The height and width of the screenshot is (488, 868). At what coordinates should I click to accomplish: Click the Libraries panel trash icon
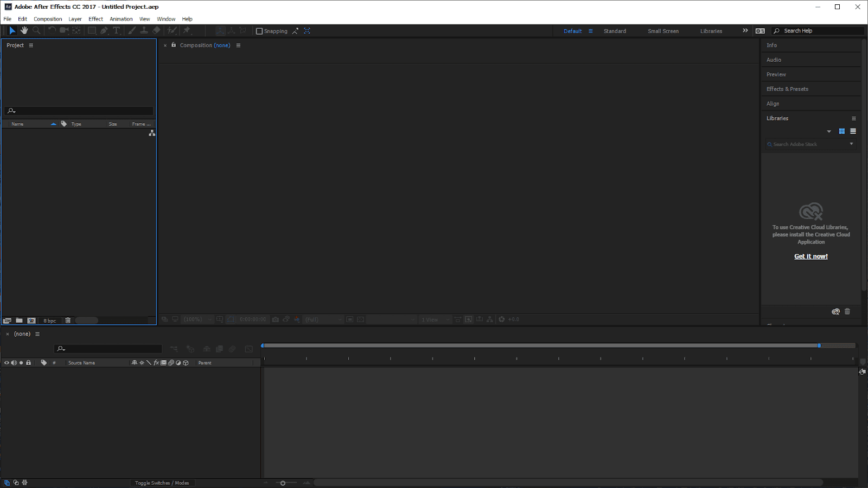coord(847,312)
